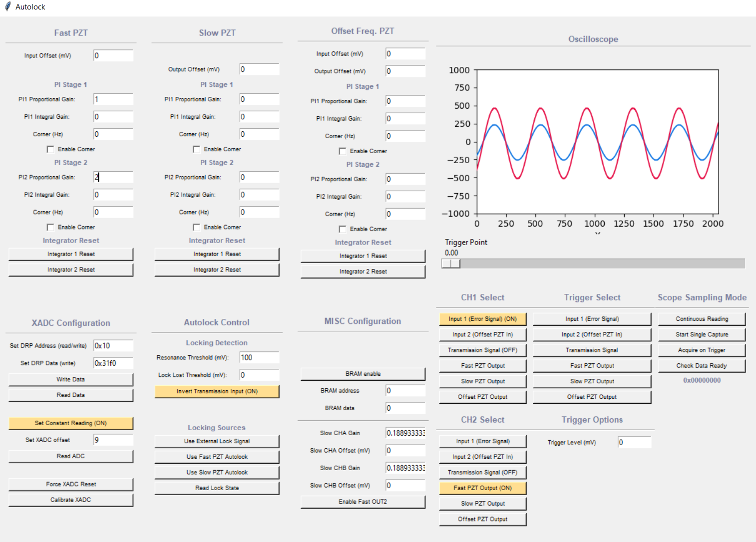Start Single Capture in Scope Sampling Mode
The image size is (756, 542).
click(702, 334)
